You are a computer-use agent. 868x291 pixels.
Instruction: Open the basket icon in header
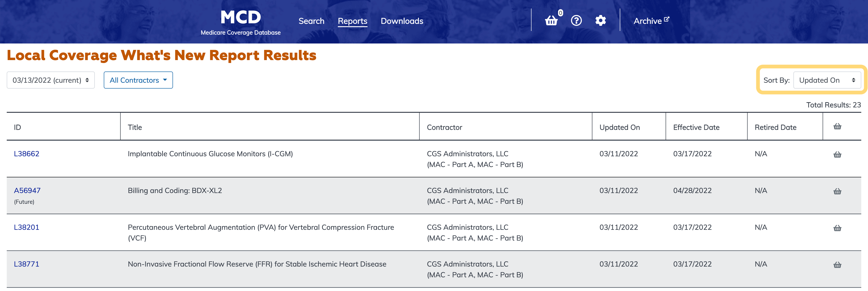(551, 21)
